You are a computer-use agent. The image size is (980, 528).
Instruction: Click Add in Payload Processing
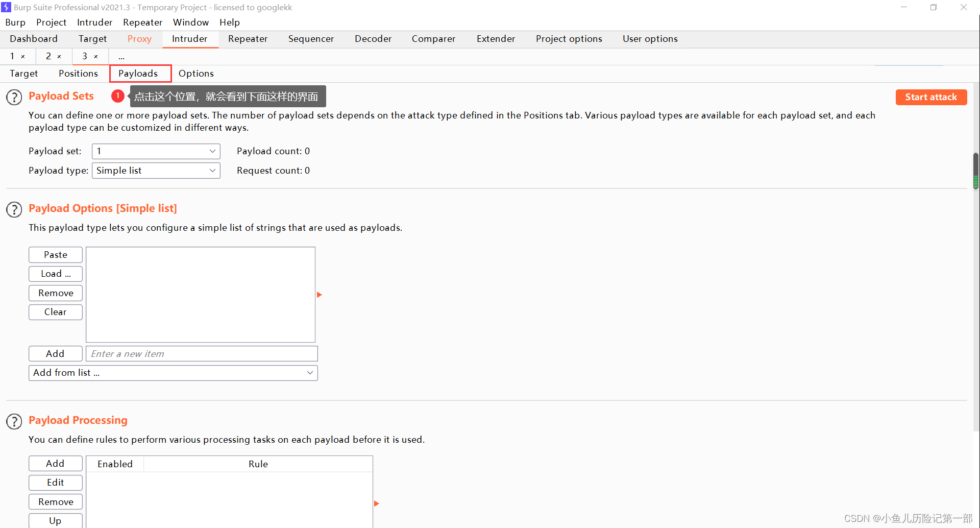point(56,464)
